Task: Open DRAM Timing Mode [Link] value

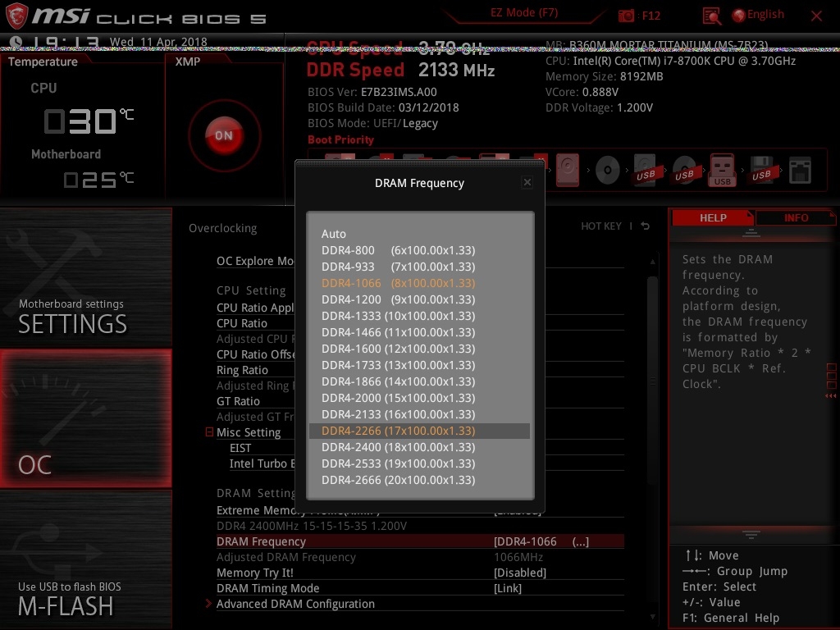Action: click(x=507, y=588)
